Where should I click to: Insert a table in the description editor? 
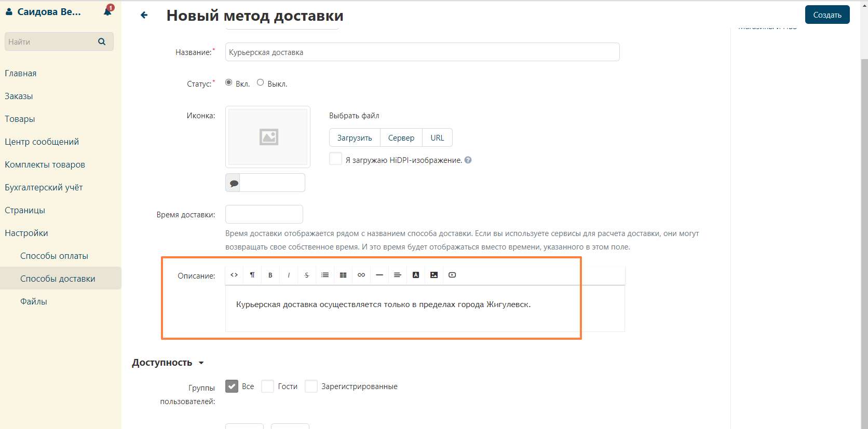343,275
